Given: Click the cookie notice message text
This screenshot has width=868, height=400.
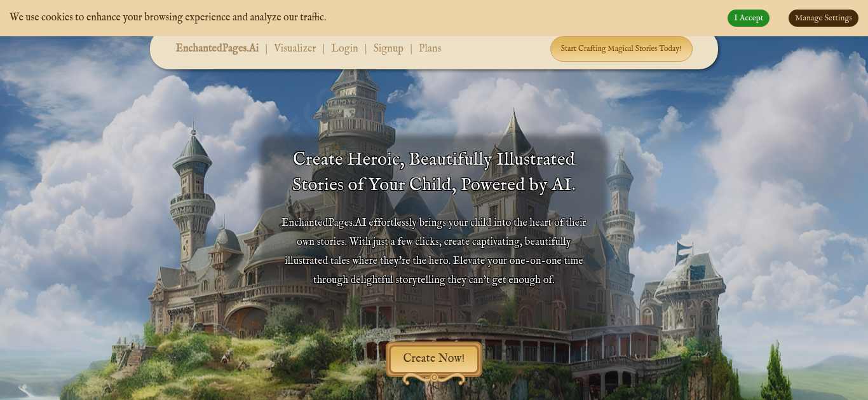Looking at the screenshot, I should click(168, 17).
